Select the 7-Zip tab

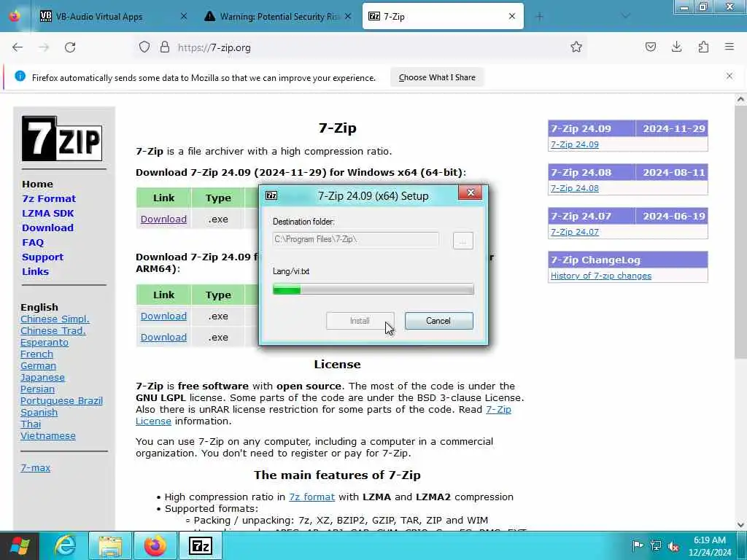(x=443, y=17)
